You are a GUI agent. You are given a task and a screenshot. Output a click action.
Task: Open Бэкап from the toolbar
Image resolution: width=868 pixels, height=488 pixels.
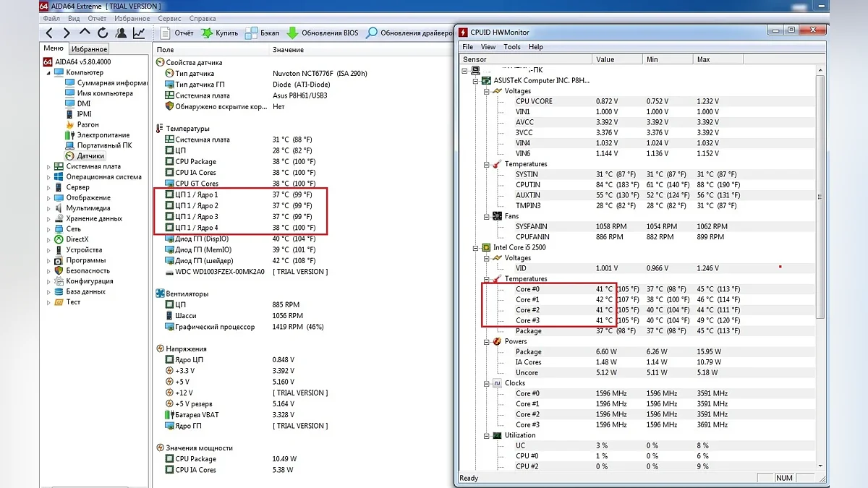point(262,33)
